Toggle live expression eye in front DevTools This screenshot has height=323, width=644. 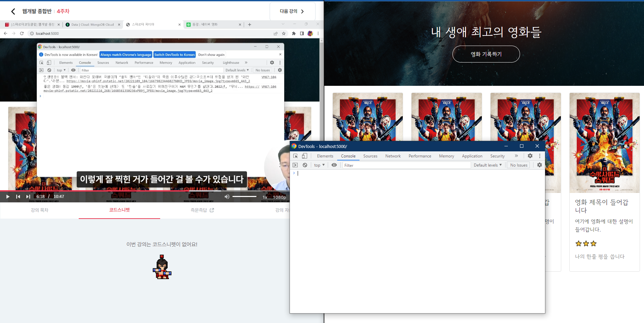coord(334,165)
